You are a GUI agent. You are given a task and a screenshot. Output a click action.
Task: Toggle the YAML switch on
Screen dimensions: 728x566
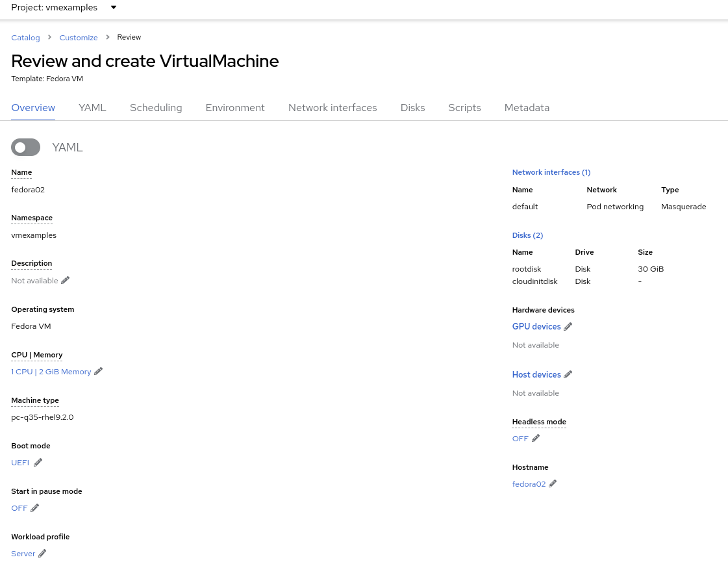26,148
